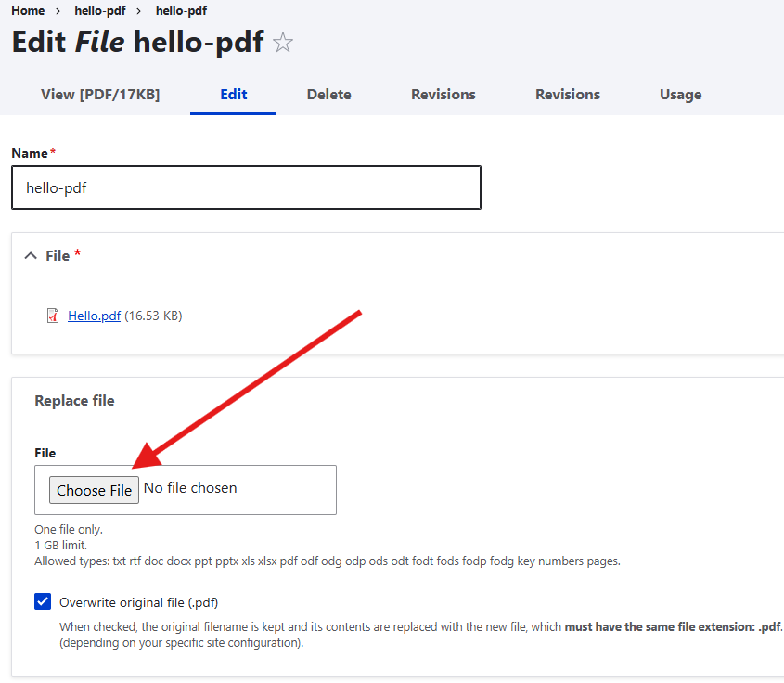The width and height of the screenshot is (784, 683).
Task: Open the second Revisions tab
Action: tap(567, 94)
